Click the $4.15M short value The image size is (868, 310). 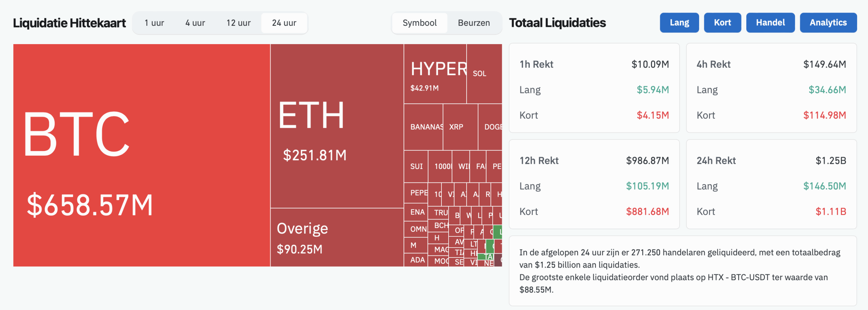(653, 115)
